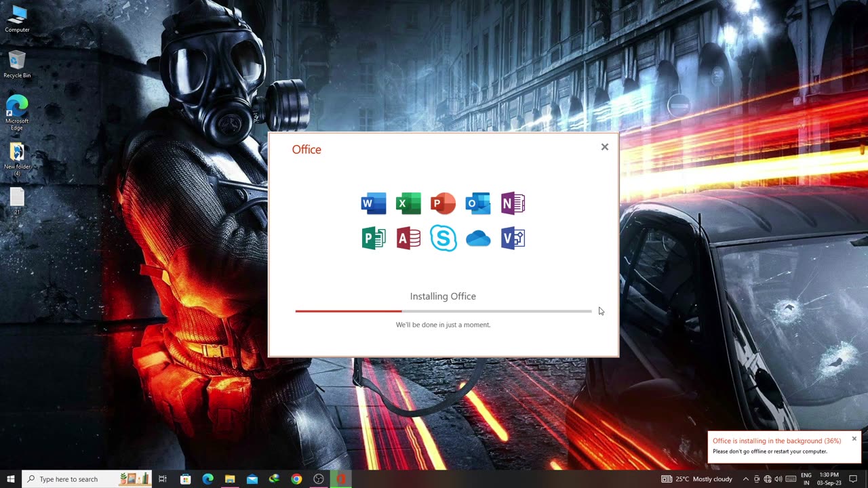Click the OneNote icon in Office installer
This screenshot has width=868, height=488.
tap(513, 203)
